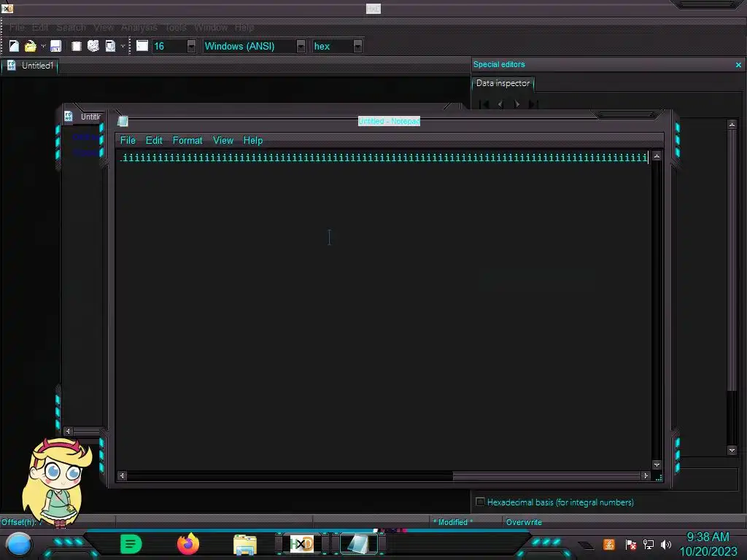
Task: Open disk icon in HxD toolbar
Action: pyautogui.click(x=93, y=46)
